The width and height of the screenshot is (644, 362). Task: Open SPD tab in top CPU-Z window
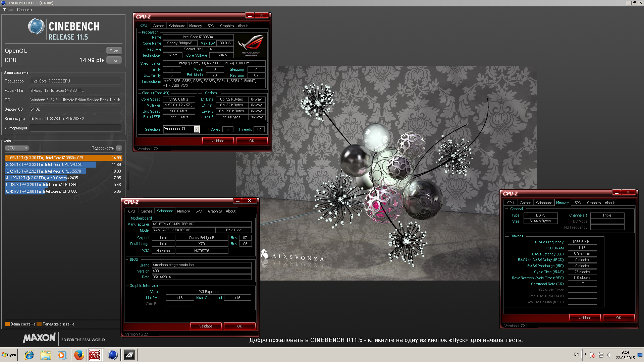(211, 26)
